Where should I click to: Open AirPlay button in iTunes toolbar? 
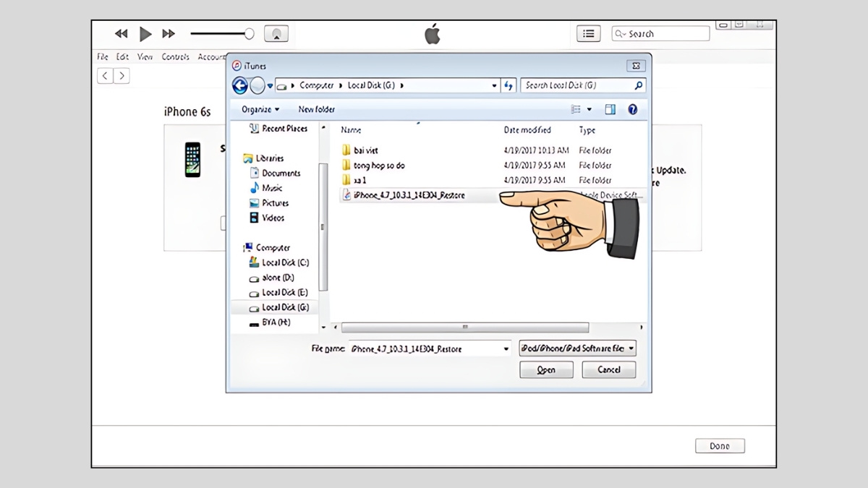coord(276,33)
